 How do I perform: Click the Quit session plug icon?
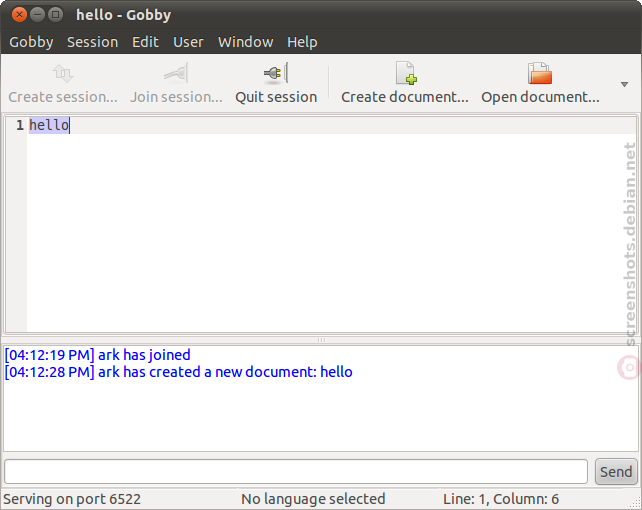[276, 74]
